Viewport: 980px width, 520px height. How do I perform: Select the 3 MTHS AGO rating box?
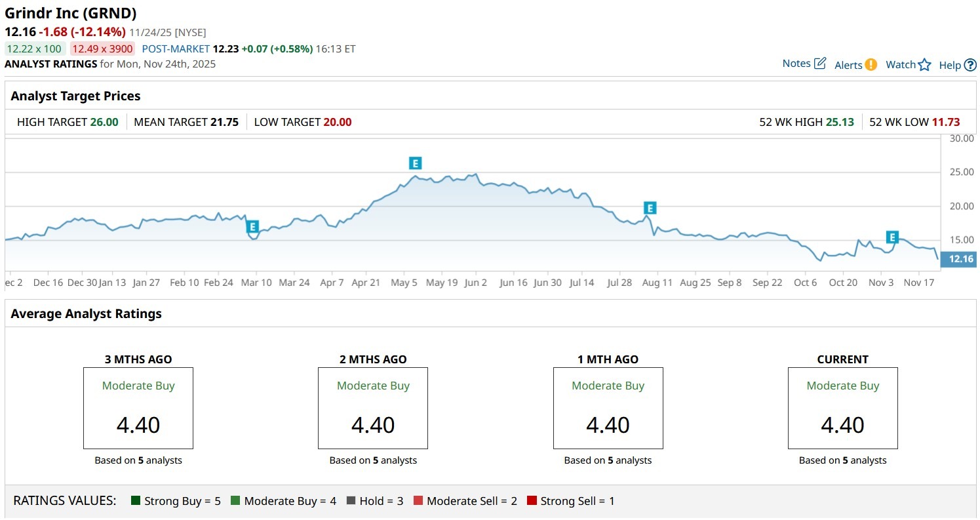click(x=138, y=408)
